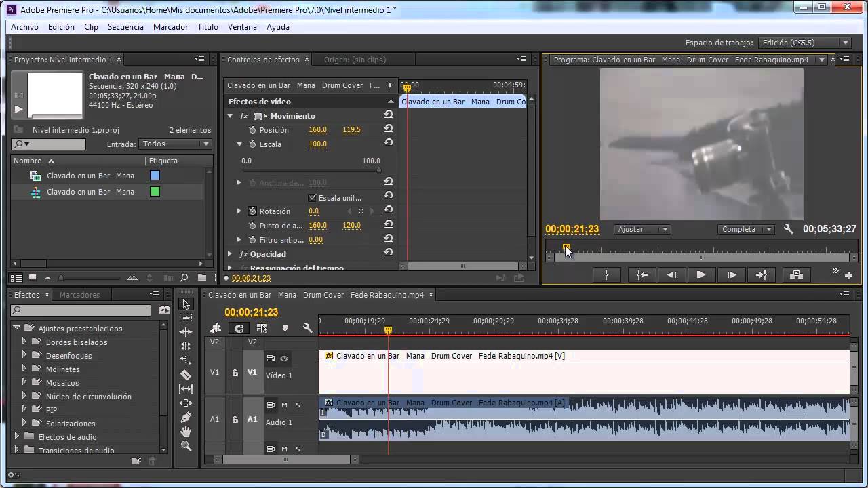Add a marker in the timeline
Image resolution: width=868 pixels, height=488 pixels.
coord(285,328)
